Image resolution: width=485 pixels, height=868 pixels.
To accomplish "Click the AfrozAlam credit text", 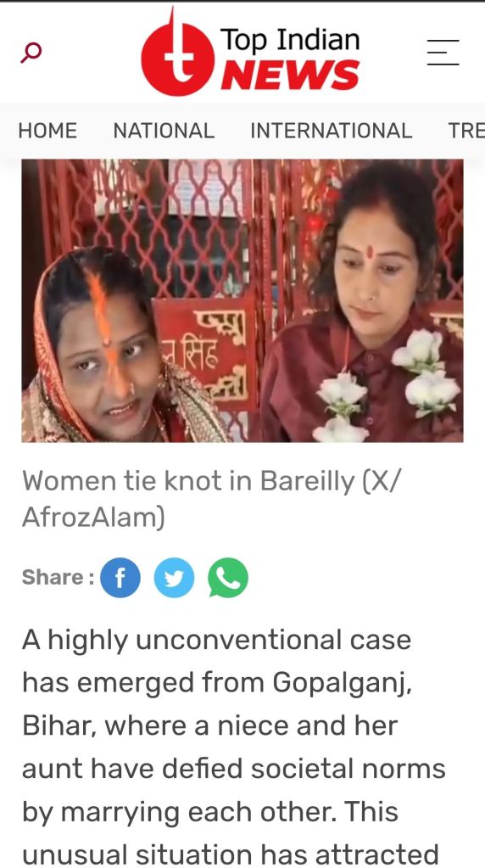I will coord(93,518).
